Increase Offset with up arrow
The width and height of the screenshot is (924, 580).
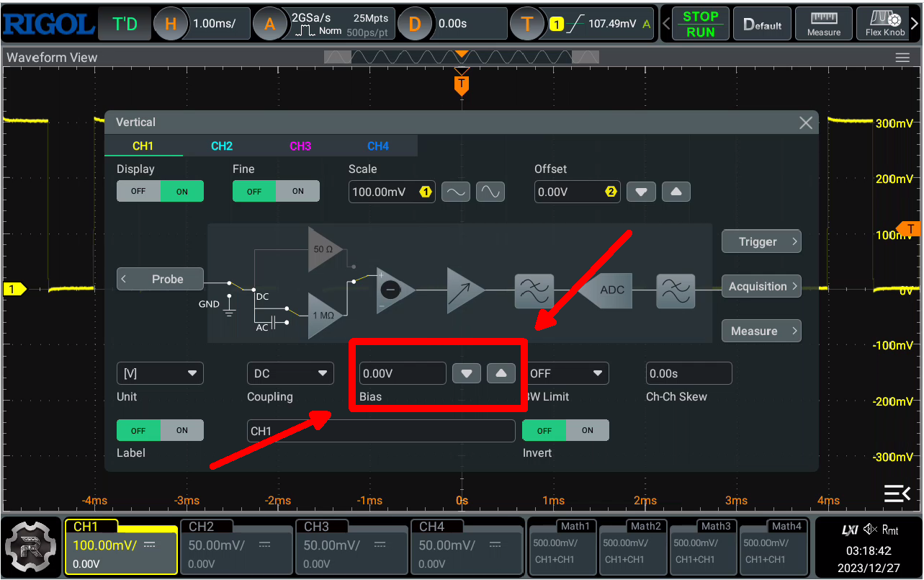(676, 192)
